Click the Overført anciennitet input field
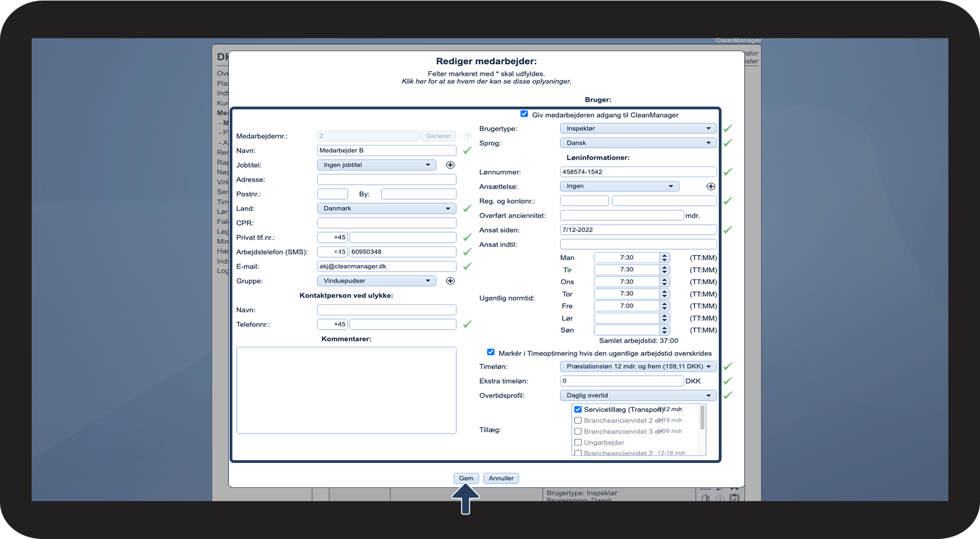The height and width of the screenshot is (539, 980). (x=622, y=215)
